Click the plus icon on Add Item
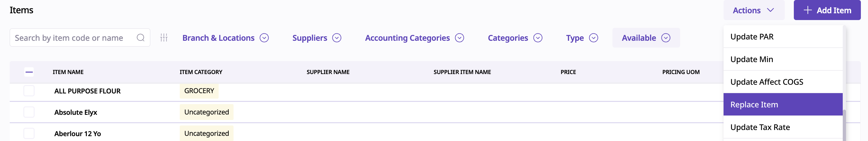868x141 pixels. coord(808,10)
